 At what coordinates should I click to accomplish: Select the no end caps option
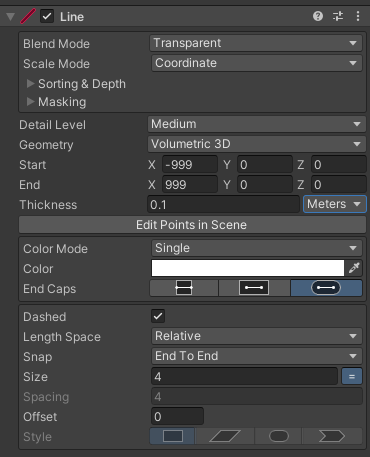click(x=184, y=288)
